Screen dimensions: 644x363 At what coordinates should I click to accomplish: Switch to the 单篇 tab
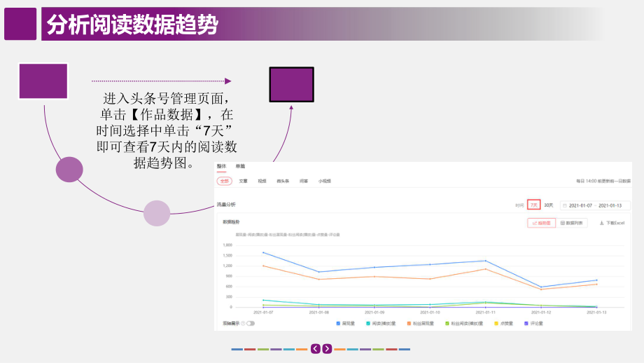coord(240,166)
